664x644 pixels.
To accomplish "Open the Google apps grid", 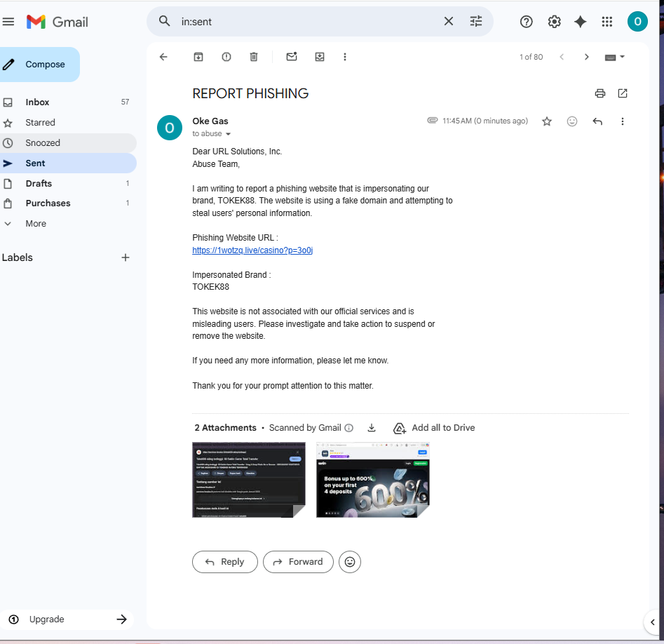I will 607,22.
